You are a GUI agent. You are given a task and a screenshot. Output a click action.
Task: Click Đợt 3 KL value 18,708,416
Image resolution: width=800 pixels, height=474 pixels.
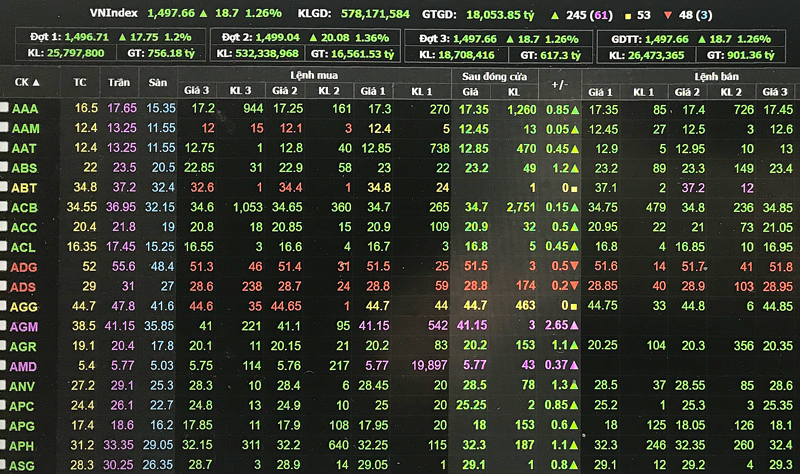click(x=466, y=55)
